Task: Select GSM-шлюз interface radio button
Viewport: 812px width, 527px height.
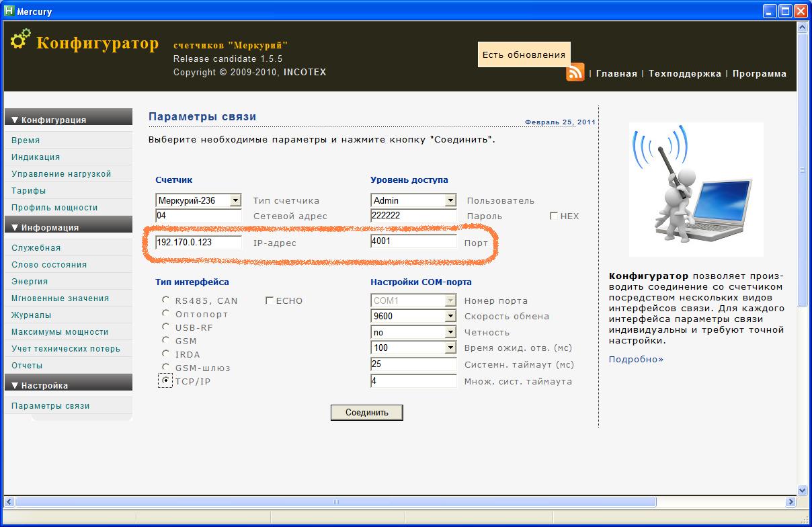Action: (165, 367)
